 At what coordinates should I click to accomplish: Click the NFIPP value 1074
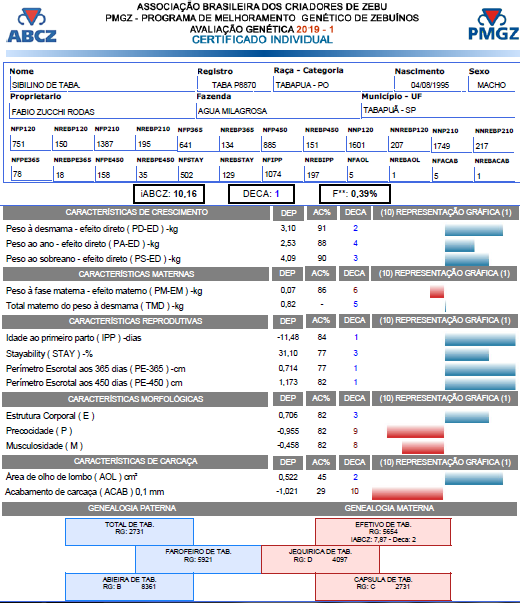pyautogui.click(x=273, y=174)
